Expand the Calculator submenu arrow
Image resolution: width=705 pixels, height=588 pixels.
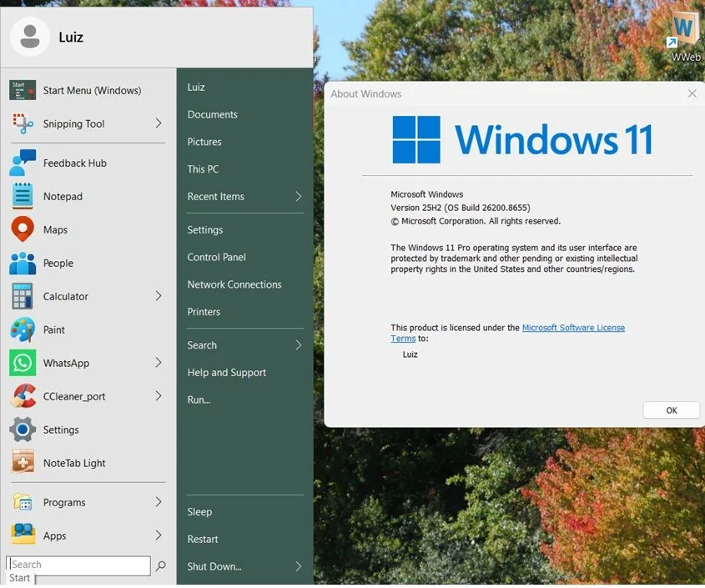tap(159, 296)
